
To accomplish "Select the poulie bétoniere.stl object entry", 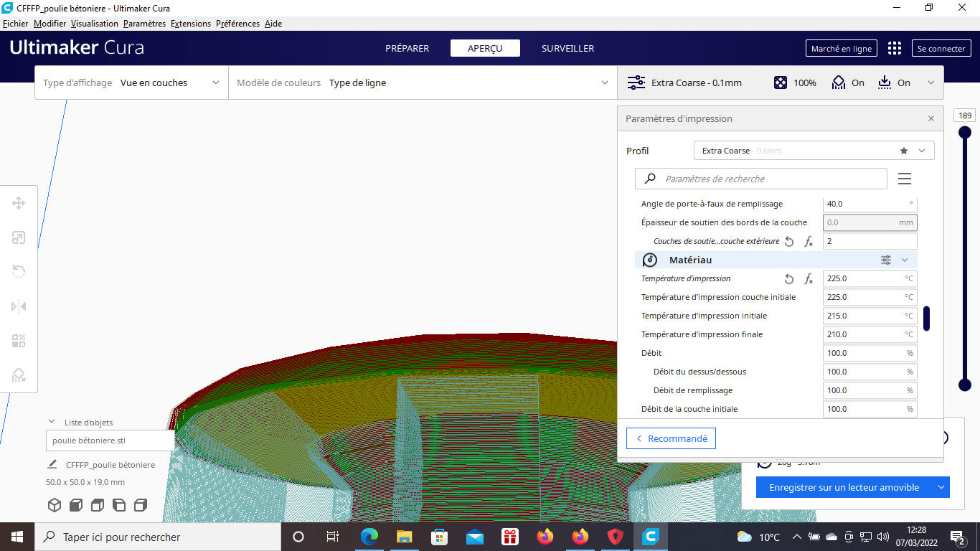I will point(110,441).
